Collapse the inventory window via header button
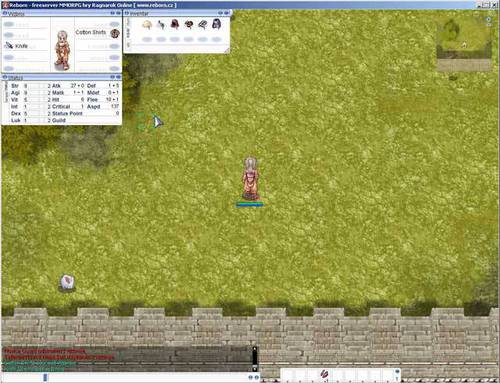Screen dimensions: 500x383 [x=220, y=13]
